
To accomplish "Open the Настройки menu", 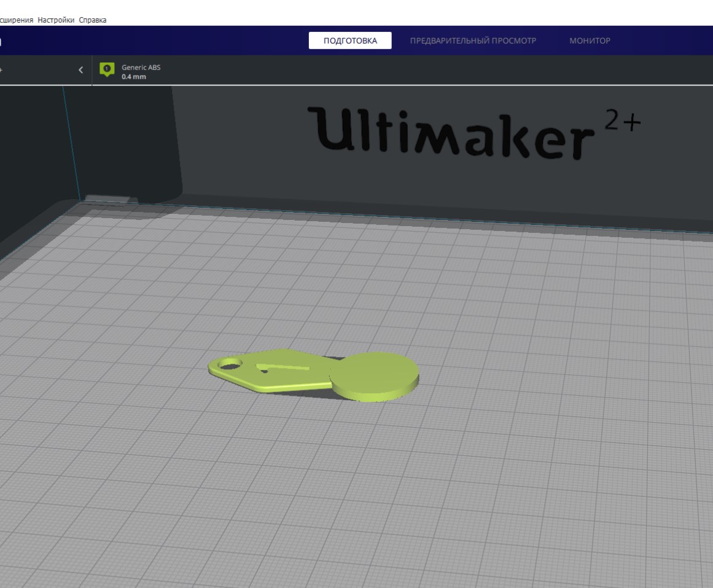I will pos(56,20).
